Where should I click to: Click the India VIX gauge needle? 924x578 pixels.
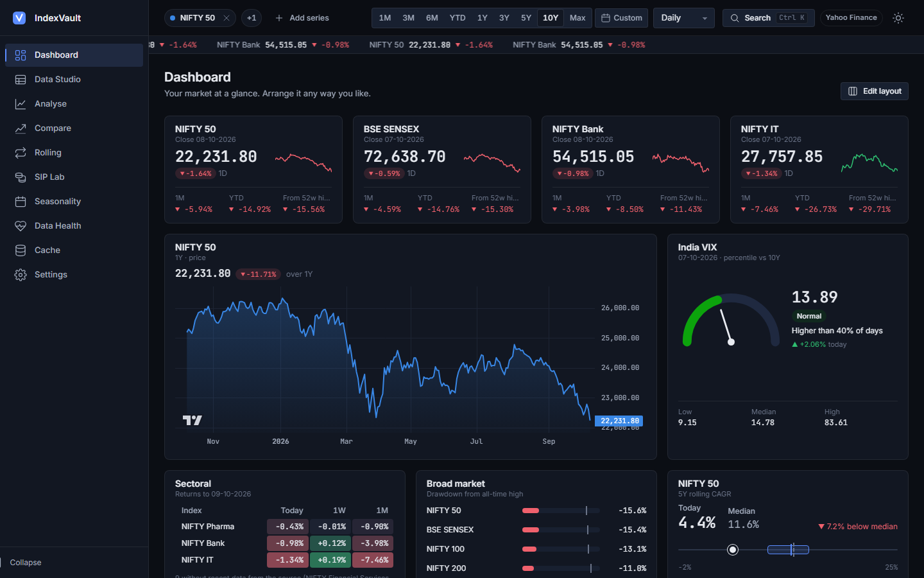click(x=726, y=326)
